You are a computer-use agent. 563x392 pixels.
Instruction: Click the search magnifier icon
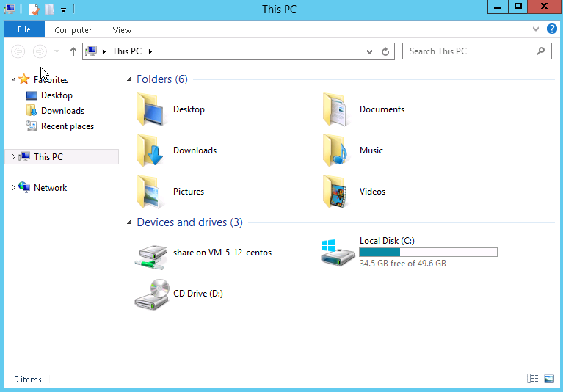point(541,51)
